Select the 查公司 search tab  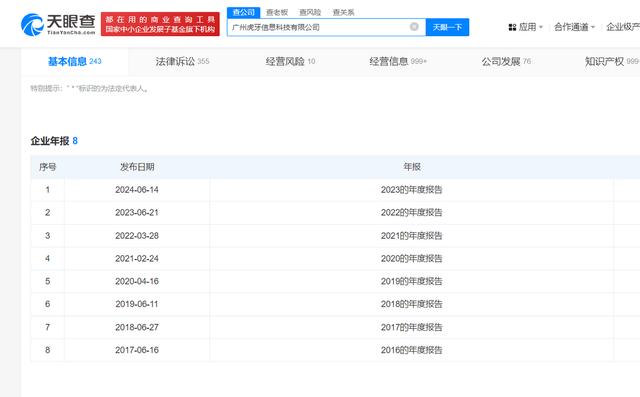click(x=243, y=13)
